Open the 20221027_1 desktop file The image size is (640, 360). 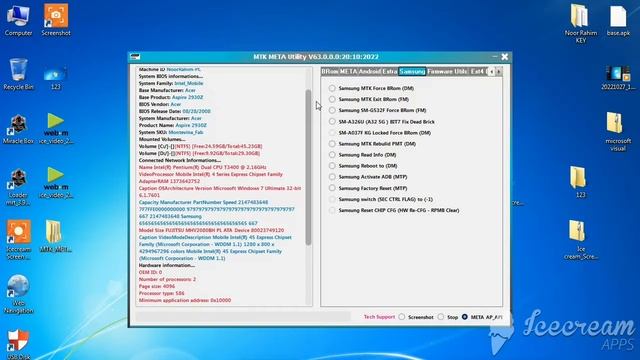click(x=618, y=78)
